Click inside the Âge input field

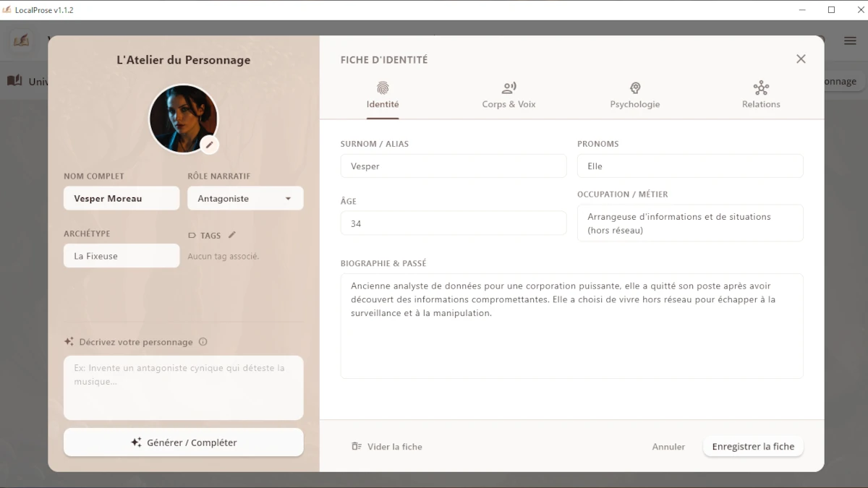[454, 223]
